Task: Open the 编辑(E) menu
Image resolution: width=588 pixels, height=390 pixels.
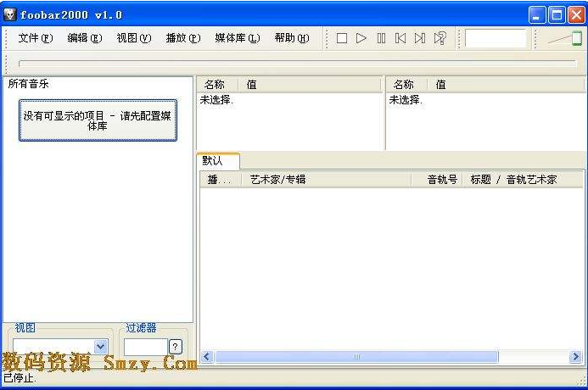Action: tap(85, 38)
